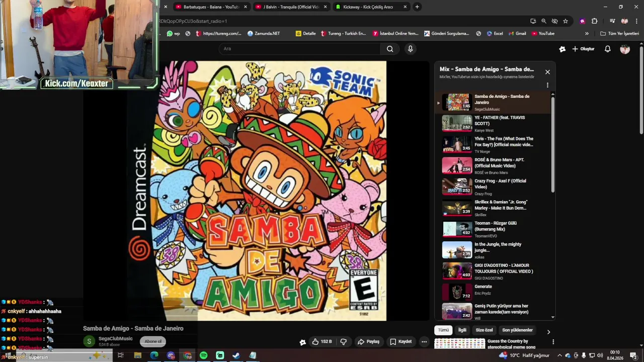Select GIGI D'AGOSTINO L'AMOUR TOUJOURS item
644x362 pixels.
(x=493, y=271)
